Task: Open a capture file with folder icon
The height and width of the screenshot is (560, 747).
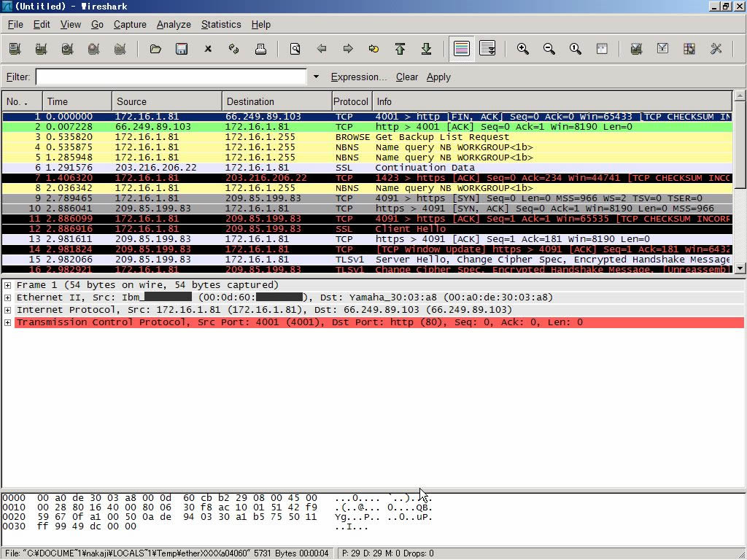Action: pos(155,49)
